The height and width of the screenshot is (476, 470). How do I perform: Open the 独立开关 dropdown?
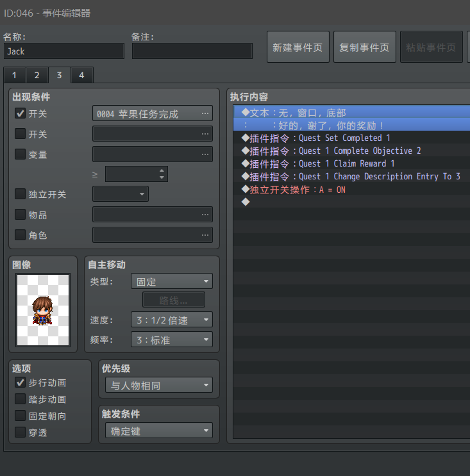click(x=121, y=194)
